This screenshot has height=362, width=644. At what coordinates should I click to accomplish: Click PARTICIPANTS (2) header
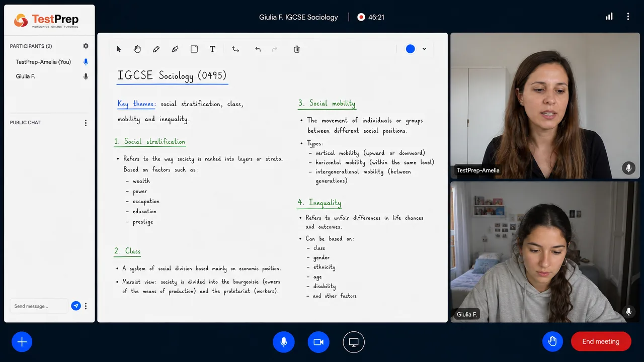pyautogui.click(x=31, y=46)
